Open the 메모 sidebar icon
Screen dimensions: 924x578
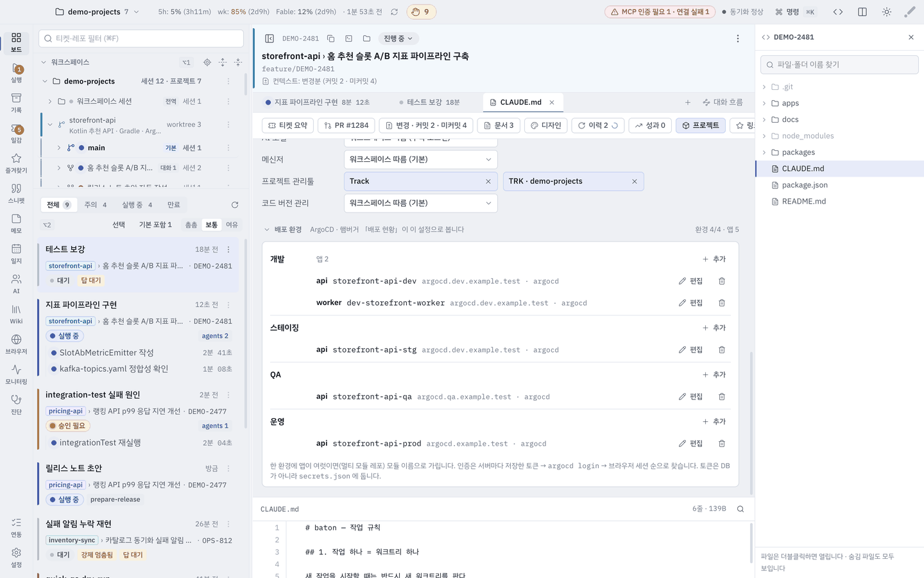coord(16,223)
